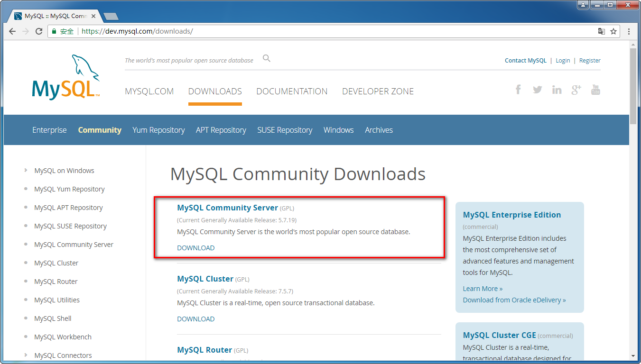Click browser Back arrow
The height and width of the screenshot is (364, 641).
(x=12, y=31)
